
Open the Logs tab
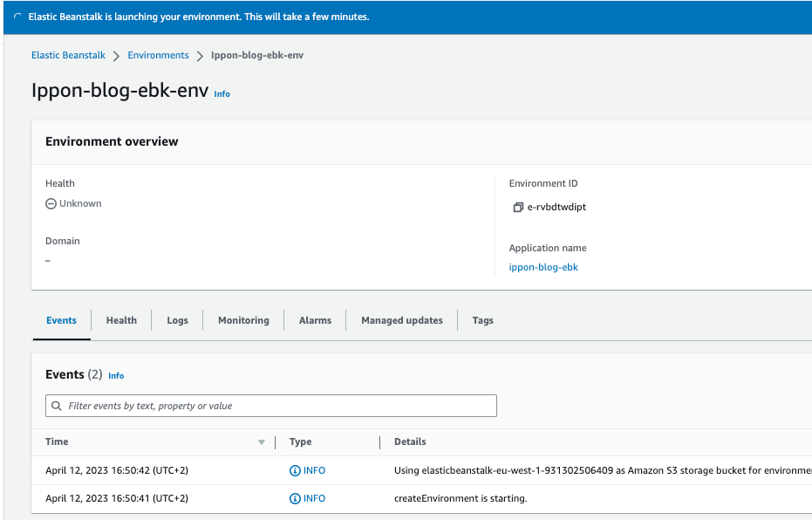(177, 320)
